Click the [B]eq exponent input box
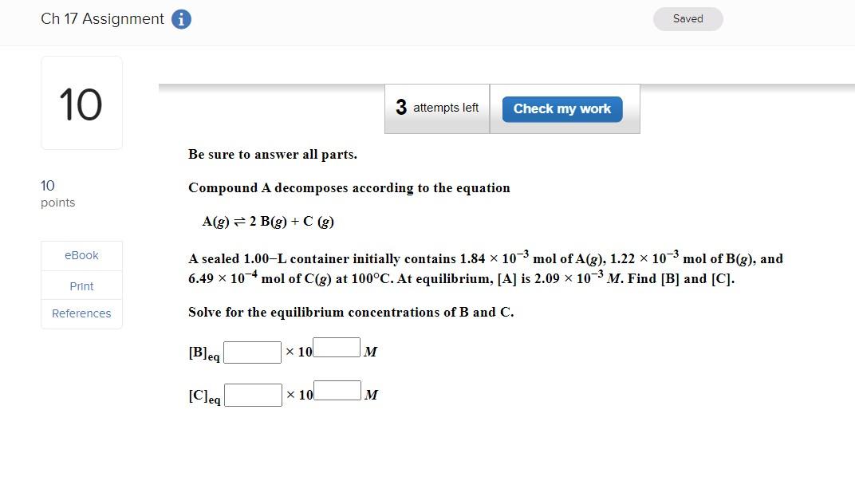The height and width of the screenshot is (504, 855). [336, 346]
